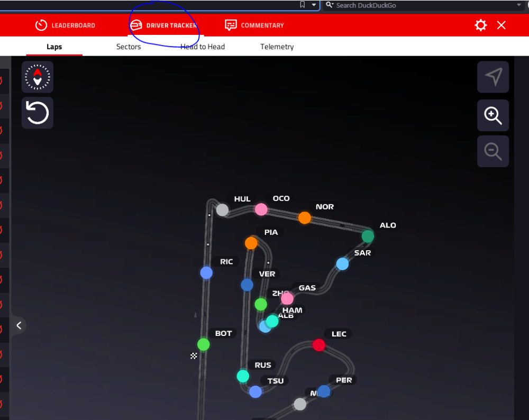Open the Head to Head view
This screenshot has height=420, width=529.
203,47
